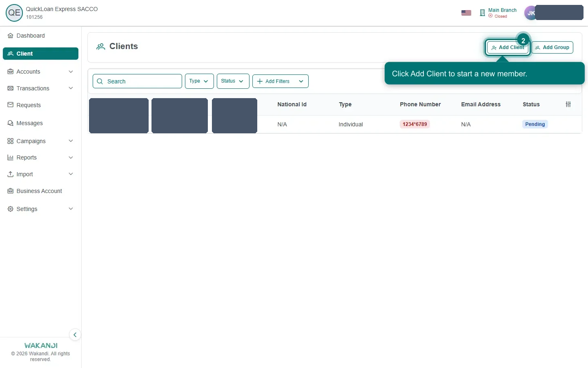Focus the Search input field
The height and width of the screenshot is (368, 588).
pyautogui.click(x=137, y=81)
